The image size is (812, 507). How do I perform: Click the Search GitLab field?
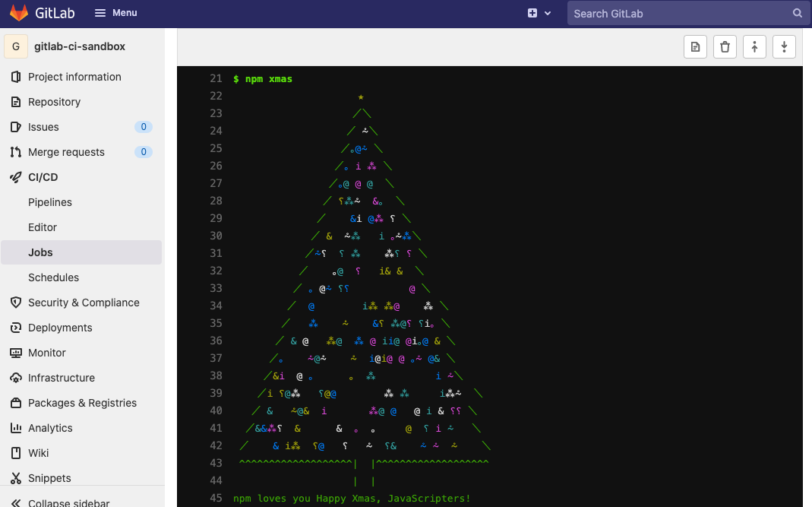[x=681, y=13]
